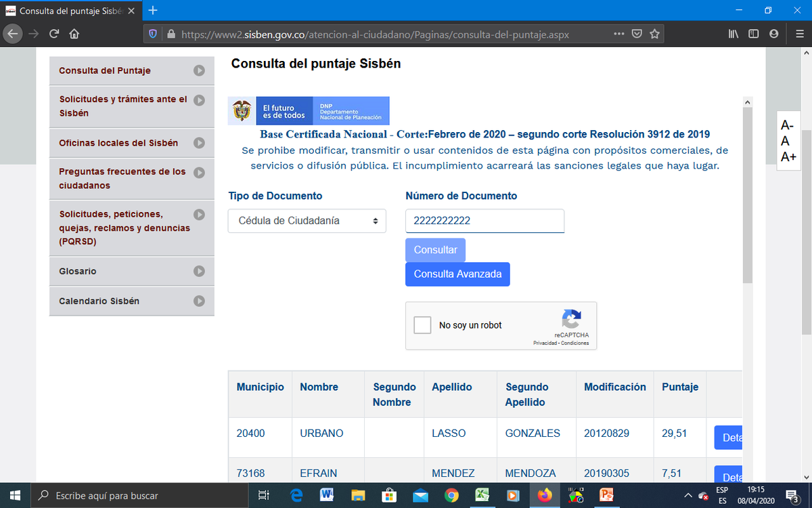Click the arrow beside Solicitudes y trámites
Screen dimensions: 812x508
(x=199, y=100)
